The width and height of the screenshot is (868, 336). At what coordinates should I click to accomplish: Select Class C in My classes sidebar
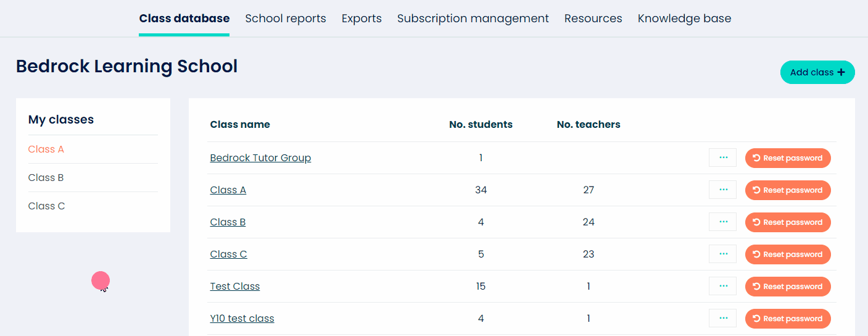(x=46, y=206)
